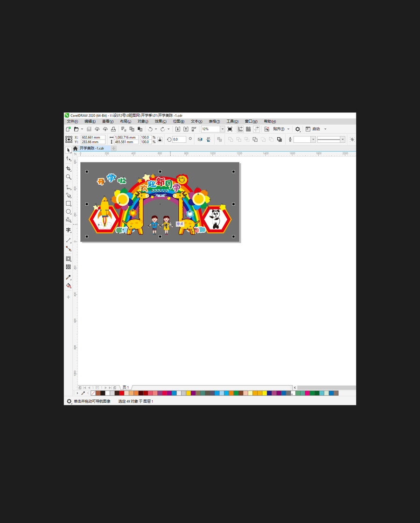Click the rotation angle input field
This screenshot has height=523, width=420.
(179, 139)
